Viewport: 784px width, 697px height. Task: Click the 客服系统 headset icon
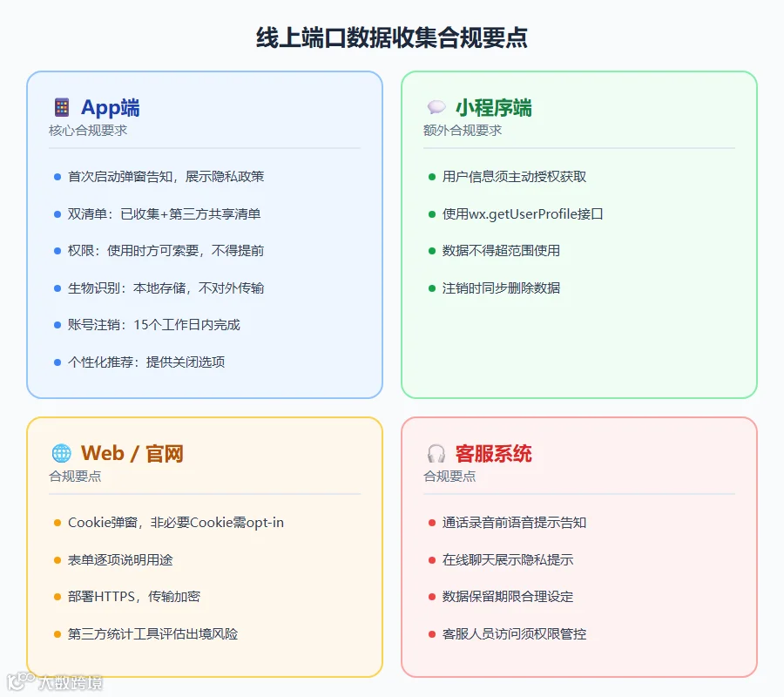[x=436, y=454]
